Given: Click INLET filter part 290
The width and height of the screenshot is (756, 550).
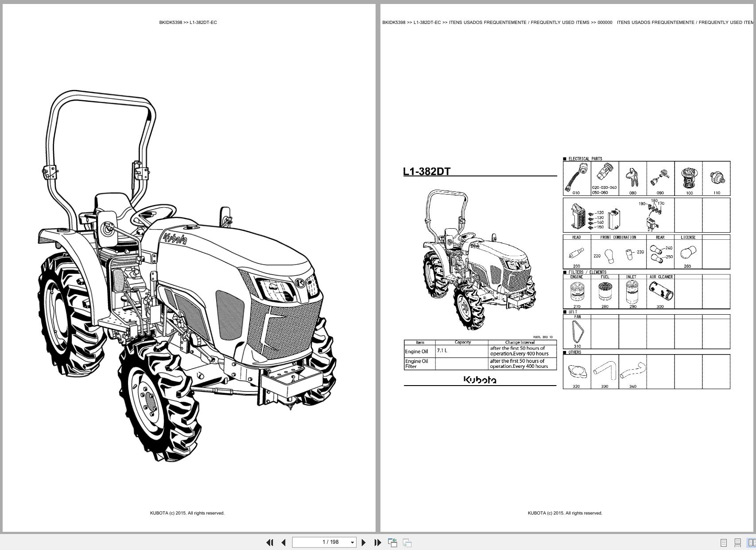Looking at the screenshot, I should tap(632, 293).
